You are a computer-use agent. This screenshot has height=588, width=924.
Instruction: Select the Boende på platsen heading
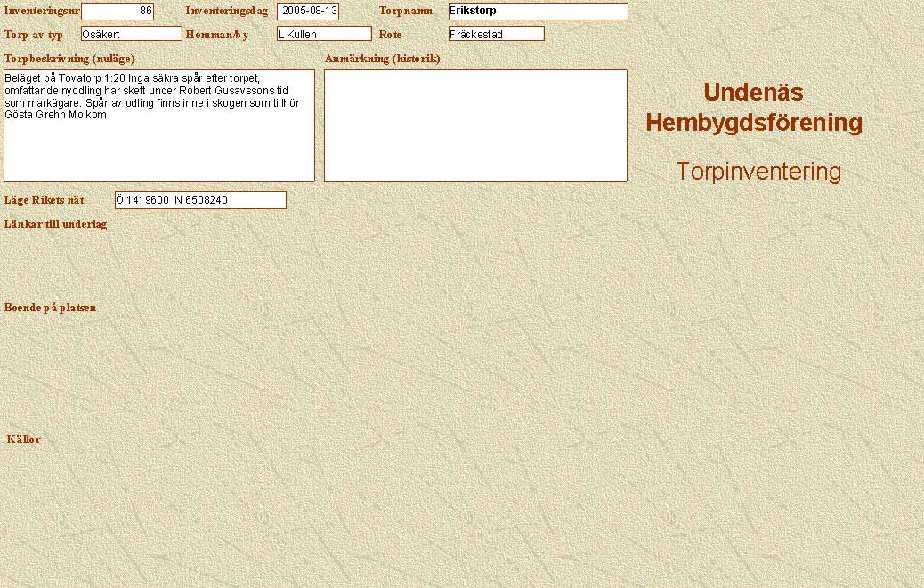tap(50, 308)
